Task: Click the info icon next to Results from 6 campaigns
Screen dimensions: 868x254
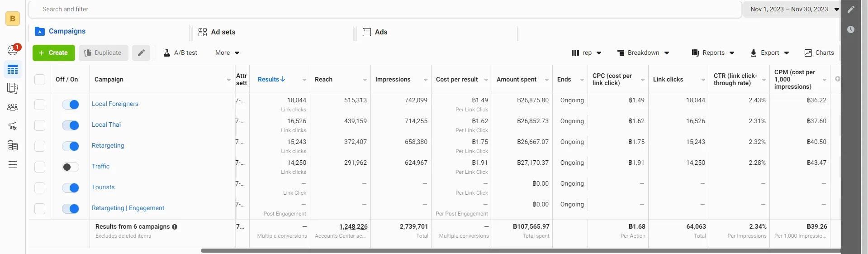Action: [175, 227]
